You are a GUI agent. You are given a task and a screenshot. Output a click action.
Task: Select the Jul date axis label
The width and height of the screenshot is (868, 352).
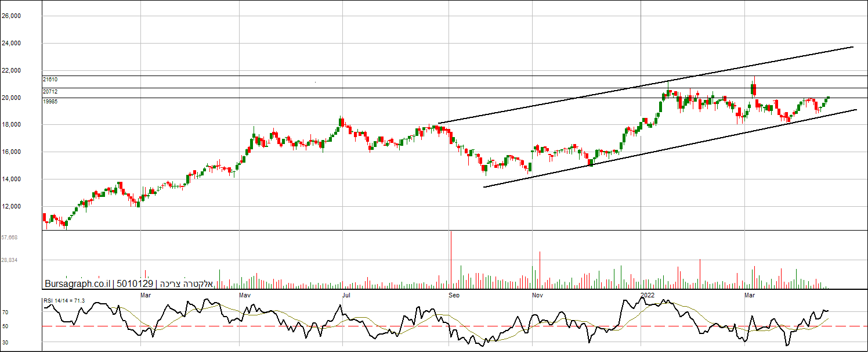[x=346, y=295]
